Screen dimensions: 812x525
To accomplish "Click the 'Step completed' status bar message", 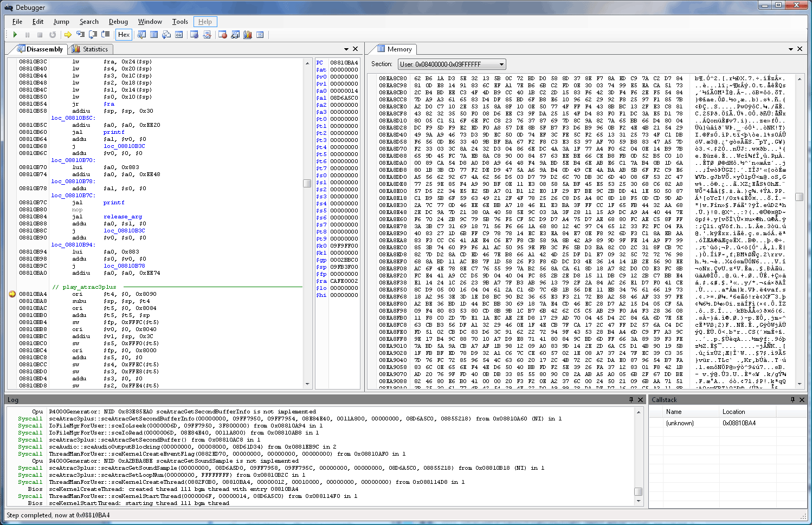I will pos(58,515).
